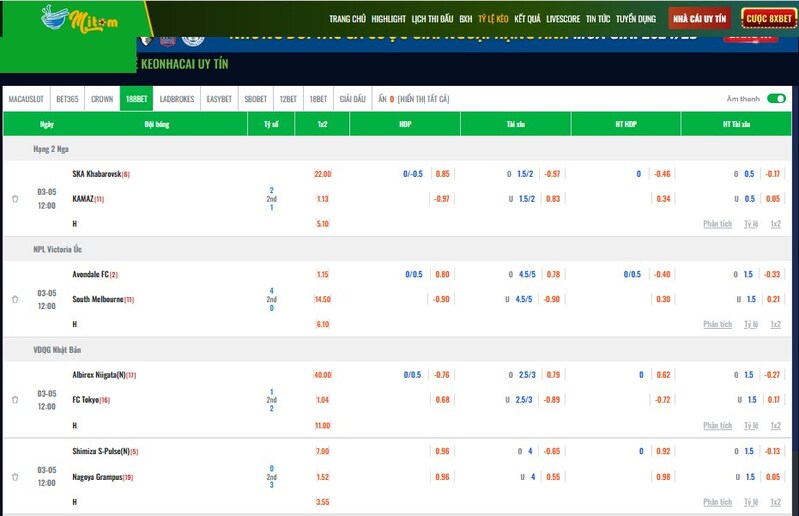799x516 pixels.
Task: Click trash icon for Shimizu S-Pulse match
Action: click(15, 477)
